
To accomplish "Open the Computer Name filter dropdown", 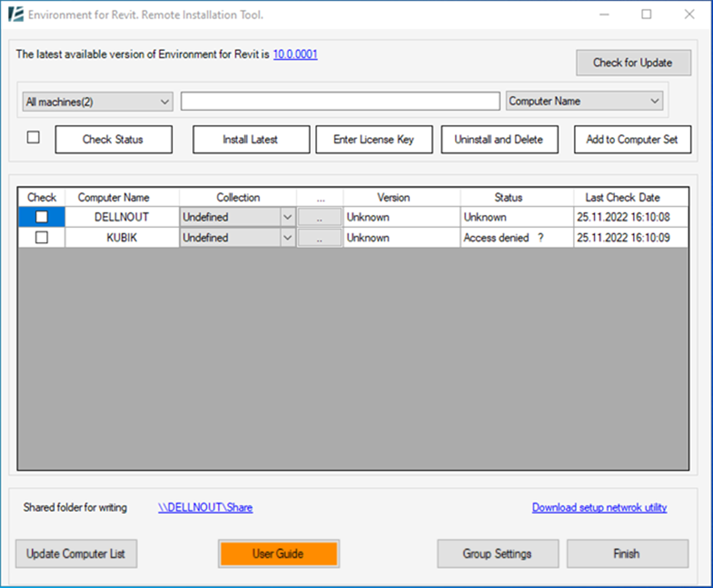I will pyautogui.click(x=584, y=101).
